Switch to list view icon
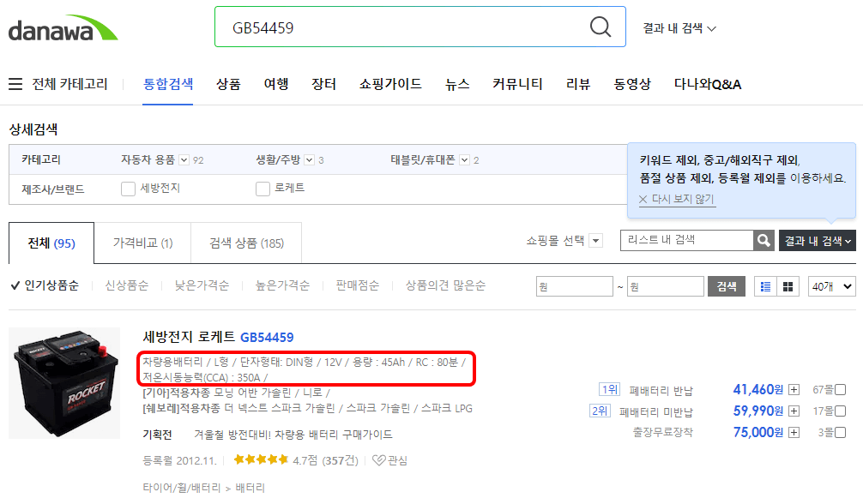 (x=765, y=286)
